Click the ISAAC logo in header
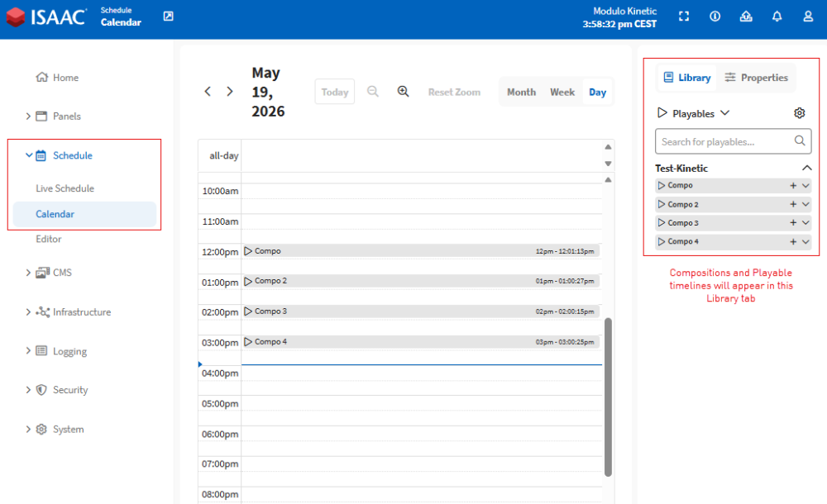Image resolution: width=827 pixels, height=504 pixels. pos(45,17)
